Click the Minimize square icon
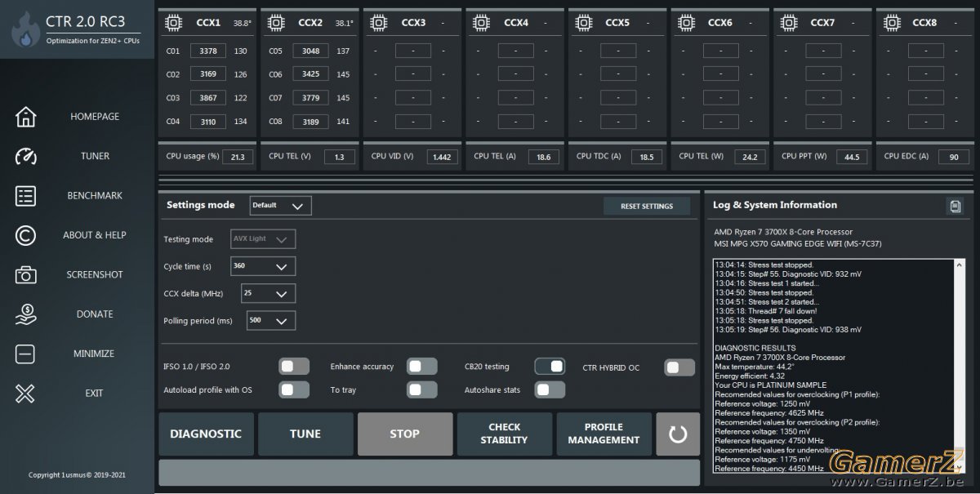The image size is (980, 494). click(x=25, y=354)
